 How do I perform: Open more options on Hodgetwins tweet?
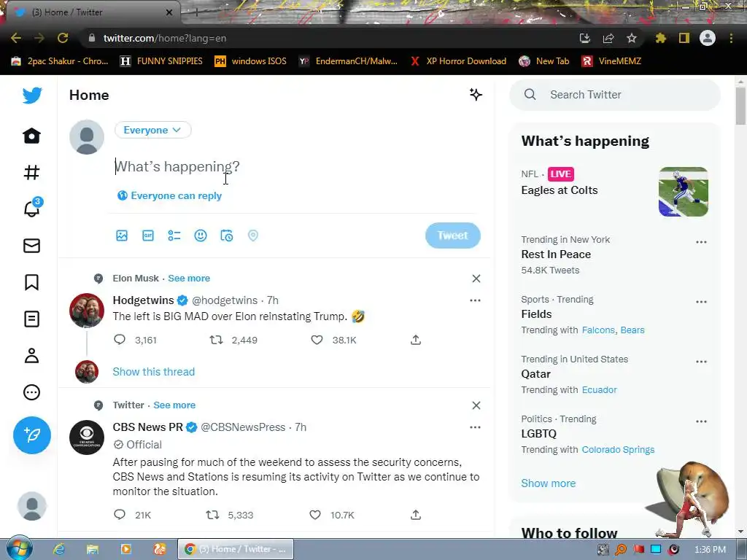coord(475,300)
